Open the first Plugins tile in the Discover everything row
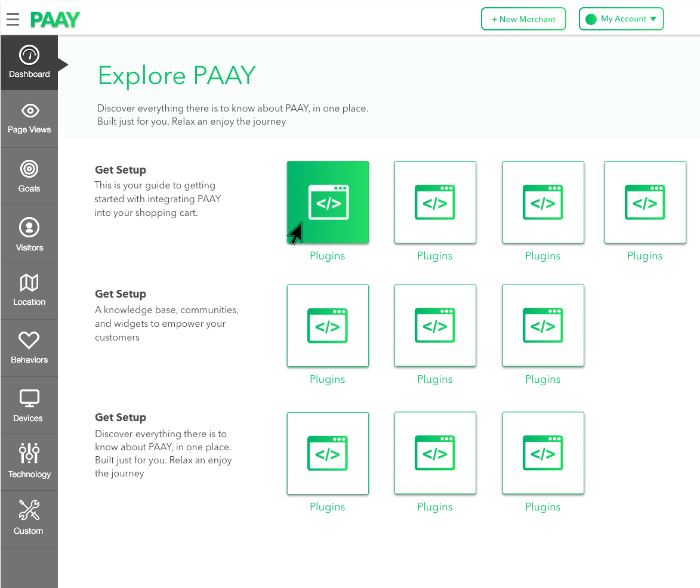 tap(328, 453)
